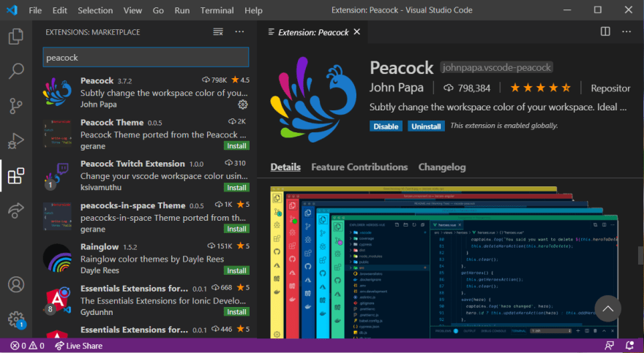Open editor more actions ellipsis menu
This screenshot has height=353, width=644.
[627, 32]
